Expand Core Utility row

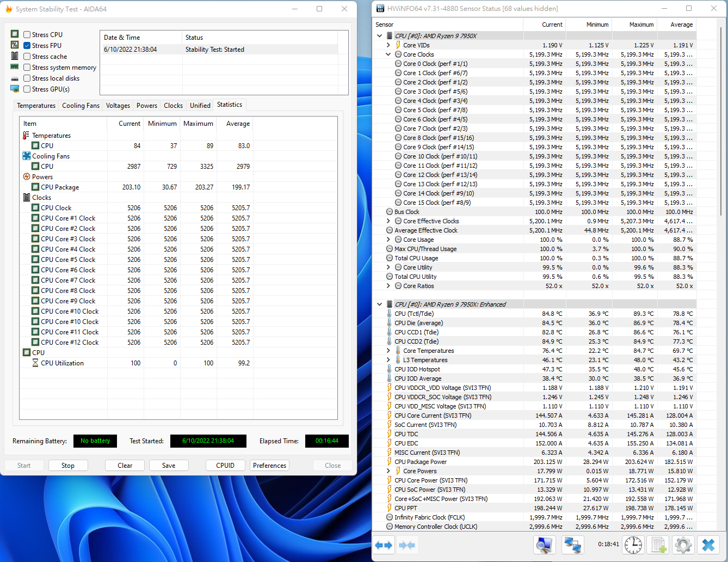[388, 267]
